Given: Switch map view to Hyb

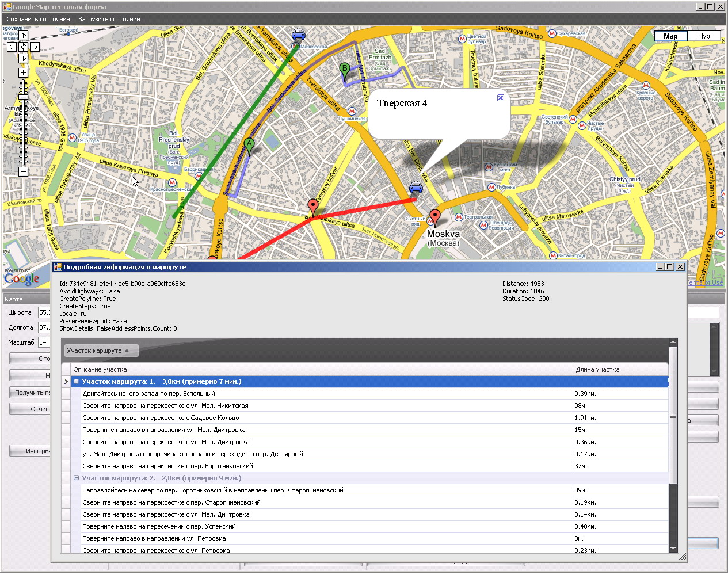Looking at the screenshot, I should (x=704, y=36).
